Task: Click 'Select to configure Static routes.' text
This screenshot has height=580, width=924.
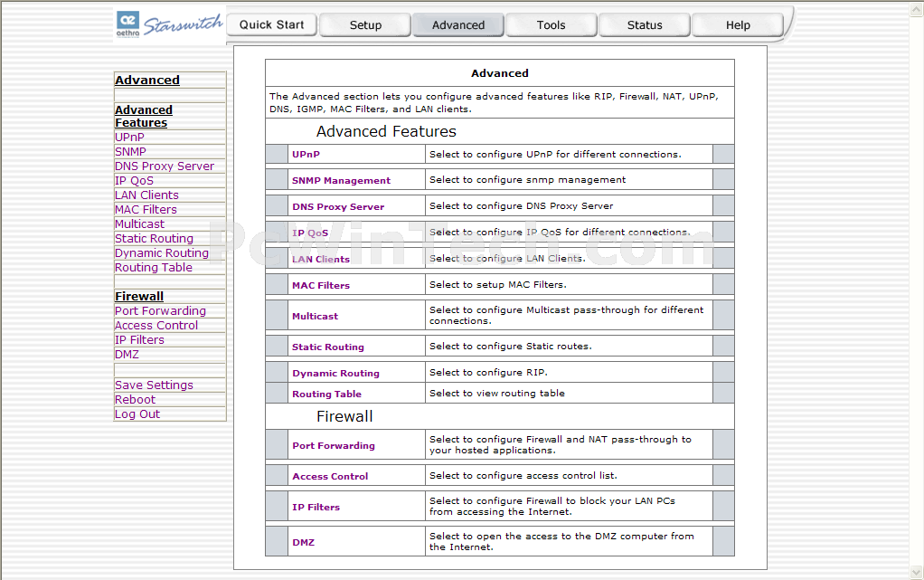Action: click(510, 347)
